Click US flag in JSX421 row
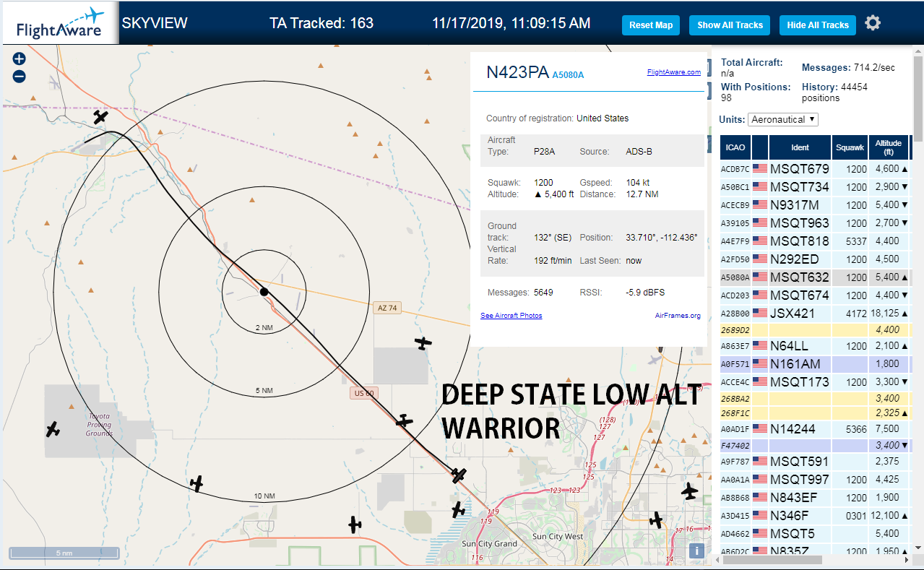The image size is (924, 570). point(760,313)
